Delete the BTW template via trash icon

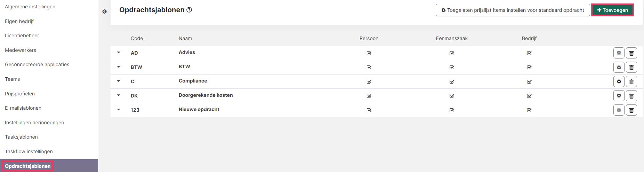click(x=631, y=67)
